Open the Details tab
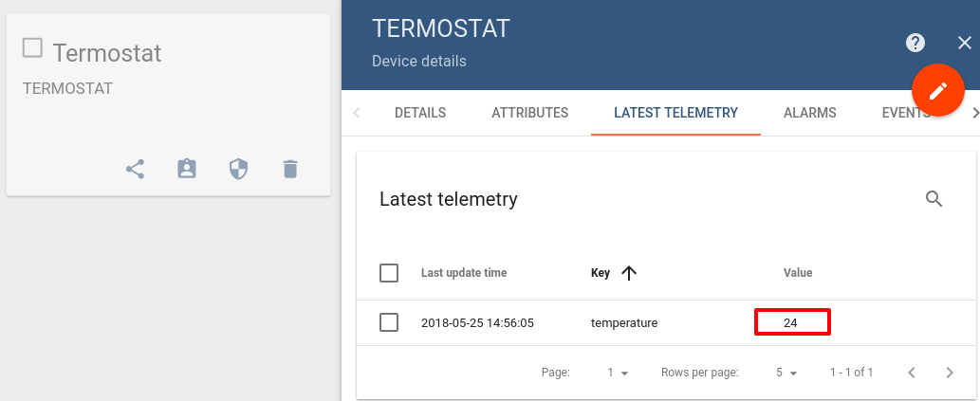Screen dimensions: 980x401 (420, 113)
